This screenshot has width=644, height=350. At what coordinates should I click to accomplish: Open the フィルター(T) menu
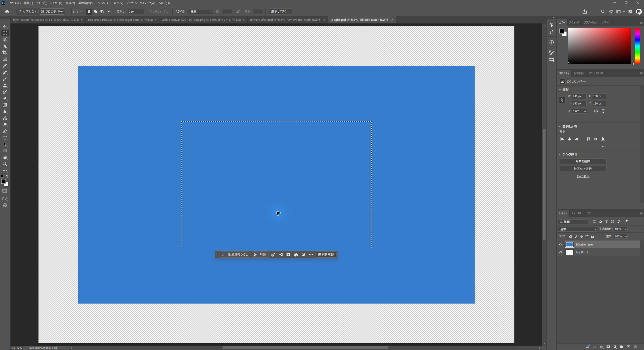(103, 3)
